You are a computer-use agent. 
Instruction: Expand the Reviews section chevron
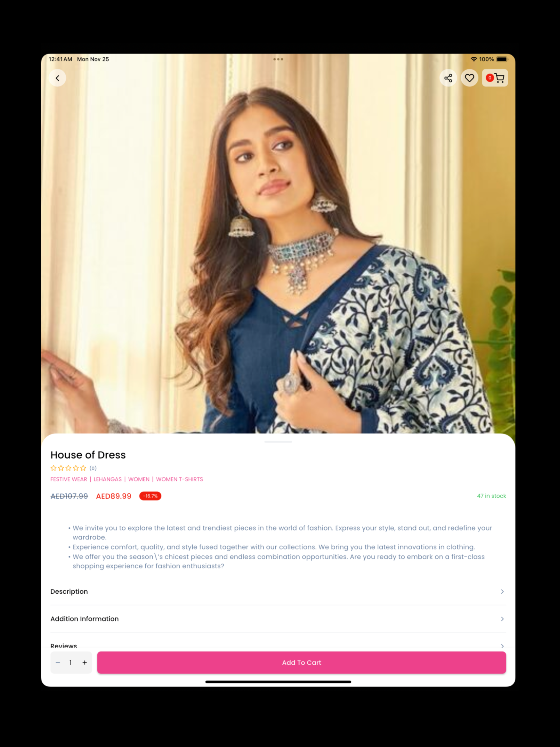[x=502, y=646]
